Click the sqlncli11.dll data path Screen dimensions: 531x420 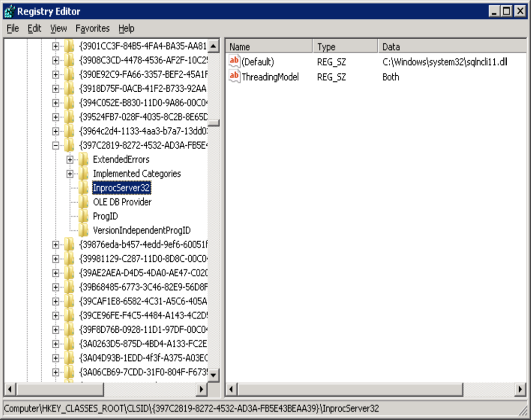[x=445, y=62]
